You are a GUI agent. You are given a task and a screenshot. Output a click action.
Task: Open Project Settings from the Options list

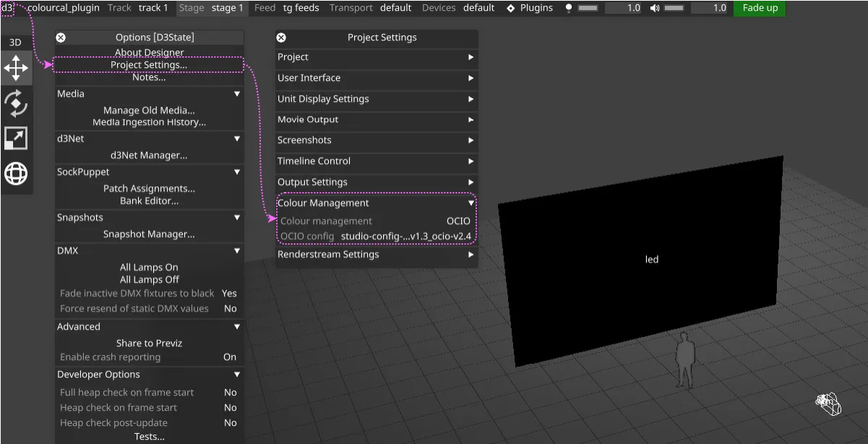pos(149,65)
